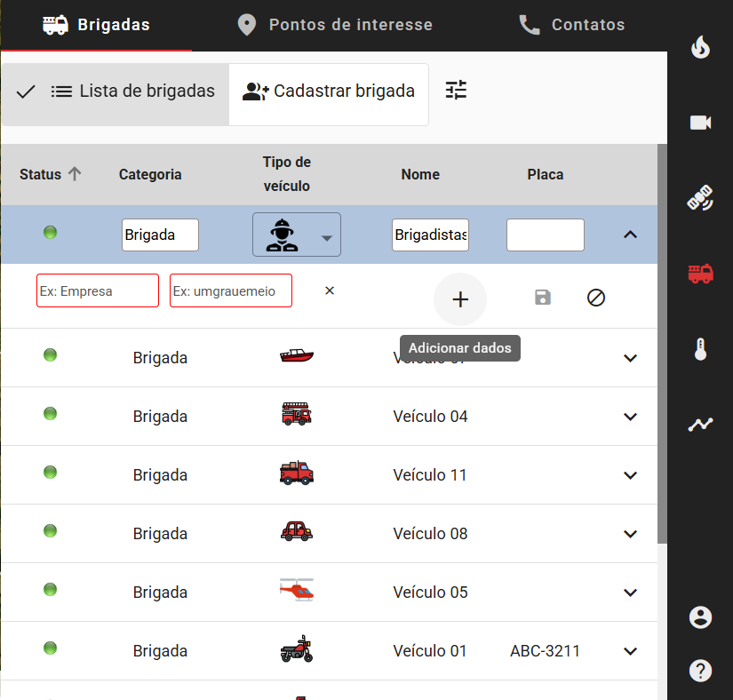Expand the Veículo 01 row
This screenshot has width=733, height=700.
coord(630,651)
